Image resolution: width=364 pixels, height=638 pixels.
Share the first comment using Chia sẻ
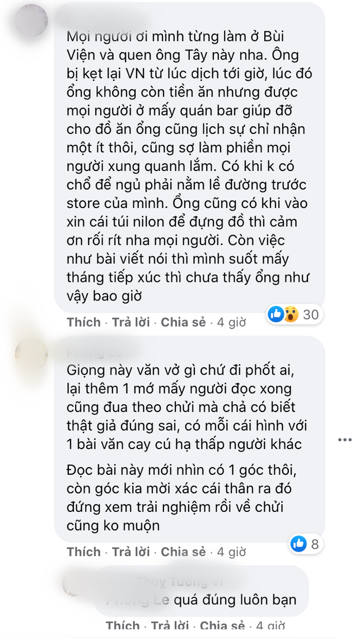(x=184, y=322)
